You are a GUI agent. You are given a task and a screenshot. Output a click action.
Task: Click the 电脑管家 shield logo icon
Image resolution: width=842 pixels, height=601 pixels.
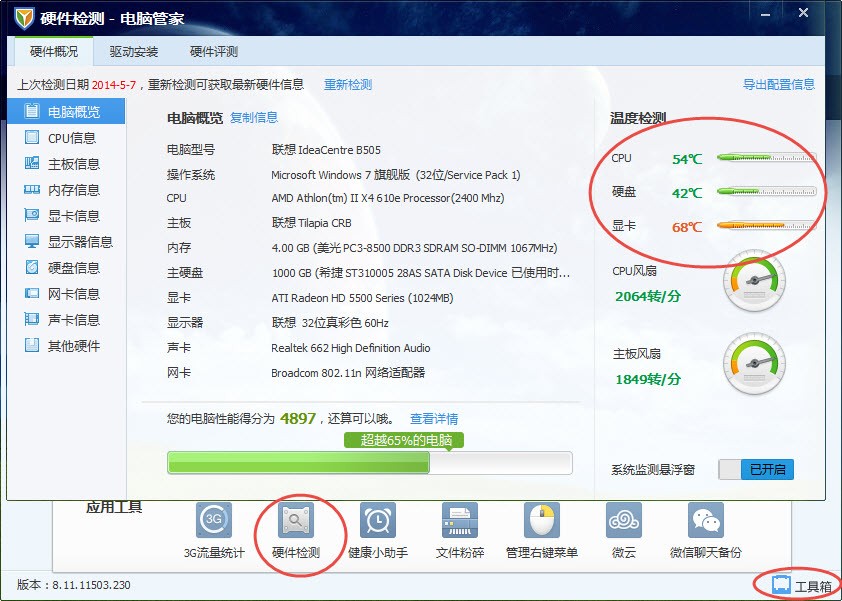pos(23,19)
